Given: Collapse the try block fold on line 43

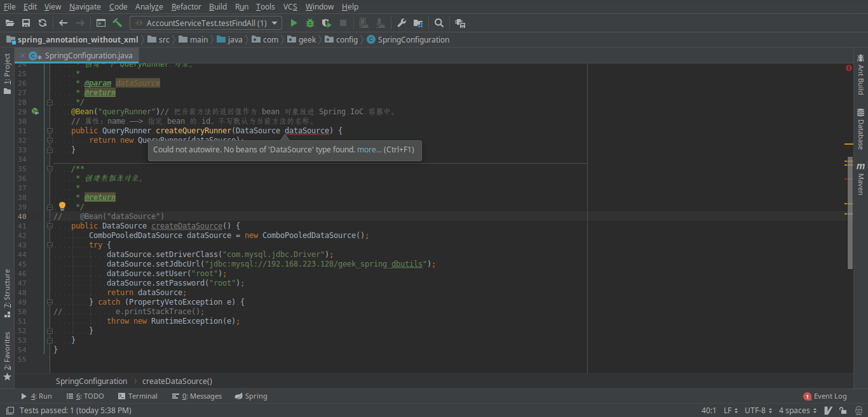Looking at the screenshot, I should point(50,245).
